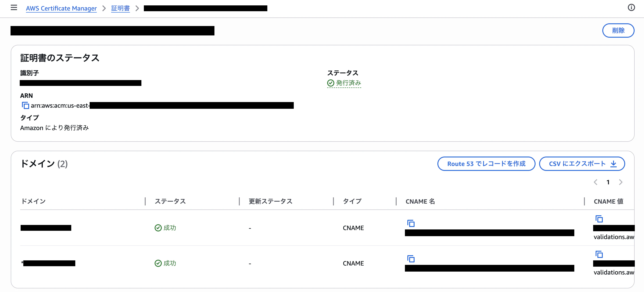
Task: Click the CNAME 名 column header
Action: (x=420, y=201)
